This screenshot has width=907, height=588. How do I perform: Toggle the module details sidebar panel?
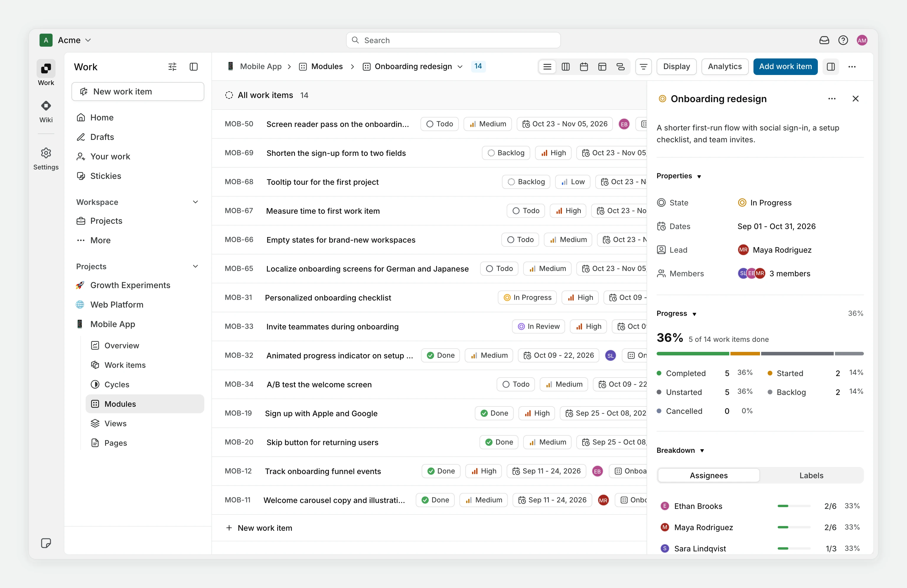click(831, 67)
